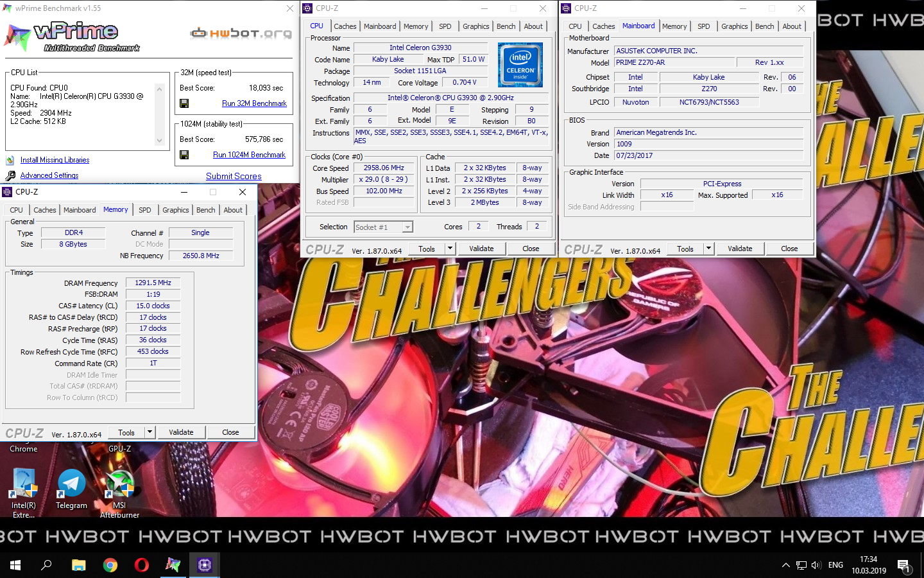Click the volume icon in system tray
The image size is (924, 578).
coord(816,565)
